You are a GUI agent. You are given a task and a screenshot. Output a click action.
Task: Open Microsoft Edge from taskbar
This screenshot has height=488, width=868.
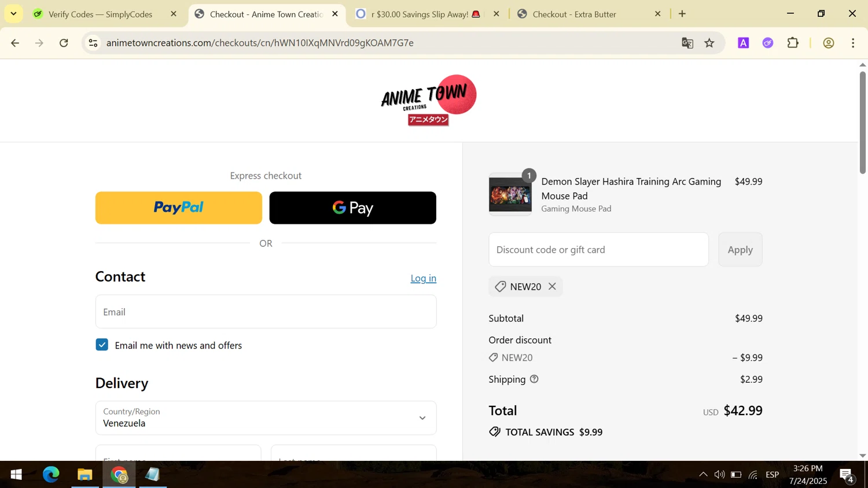pos(51,475)
